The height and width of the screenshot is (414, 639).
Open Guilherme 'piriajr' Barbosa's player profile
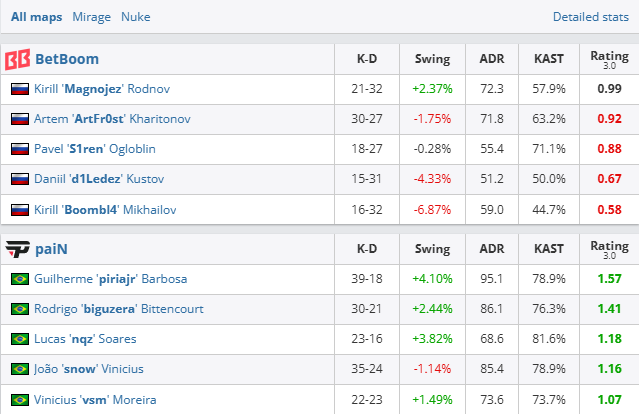[x=113, y=279]
